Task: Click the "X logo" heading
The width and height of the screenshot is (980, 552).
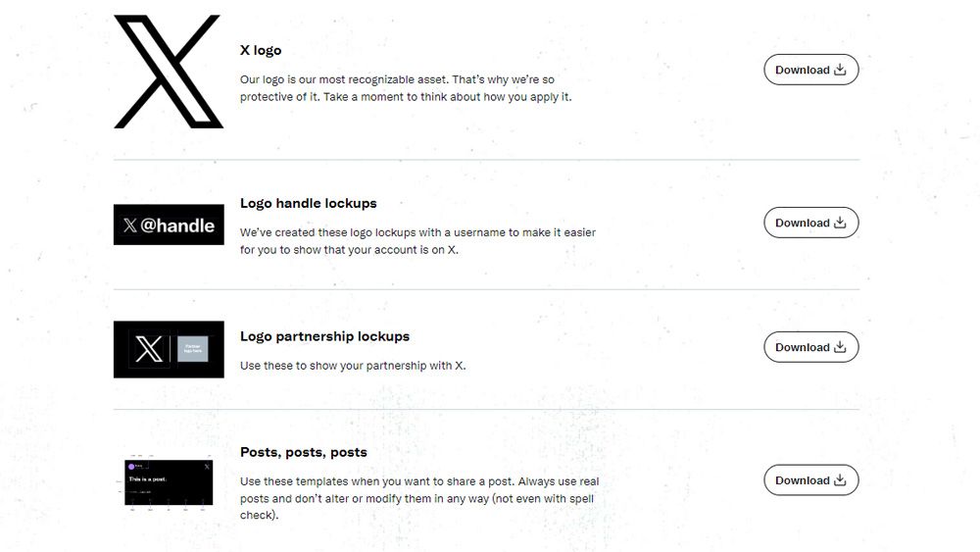Action: [x=261, y=50]
